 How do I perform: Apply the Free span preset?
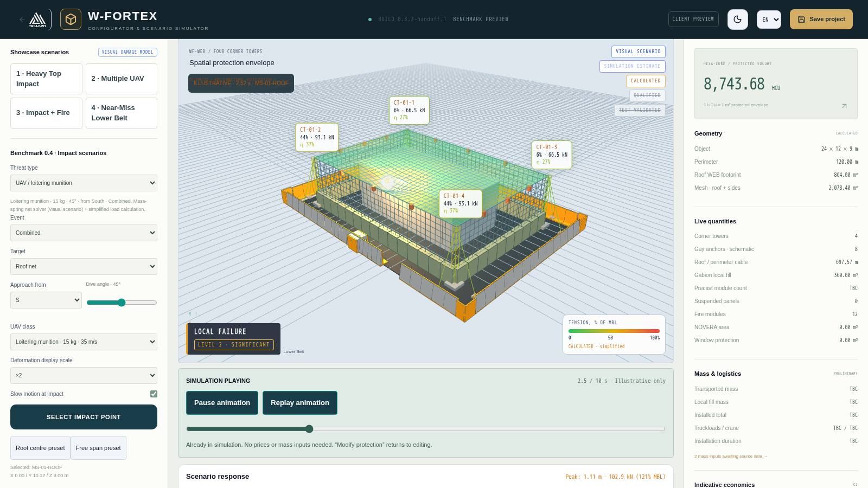click(x=98, y=448)
